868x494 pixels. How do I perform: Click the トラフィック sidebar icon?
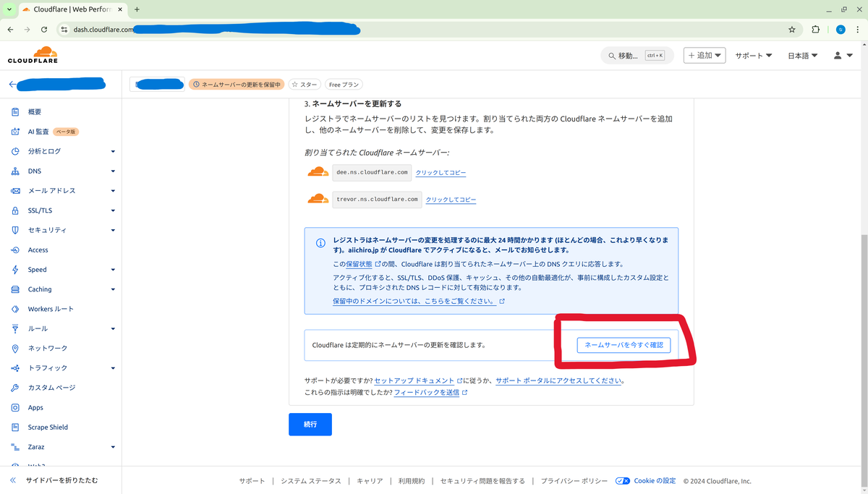[x=15, y=368]
